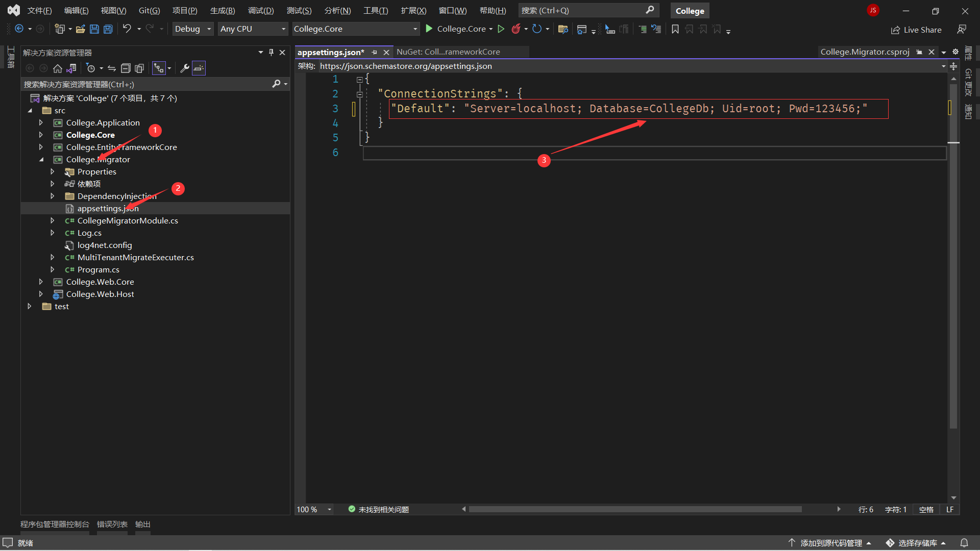Click the Save All toolbar icon
This screenshot has width=980, height=551.
click(108, 29)
